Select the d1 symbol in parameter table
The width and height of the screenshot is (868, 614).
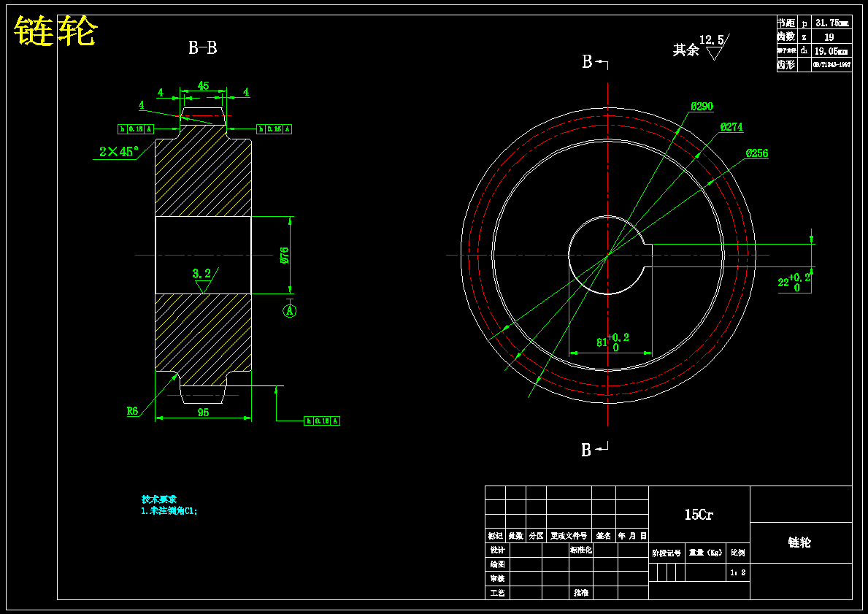coord(804,51)
